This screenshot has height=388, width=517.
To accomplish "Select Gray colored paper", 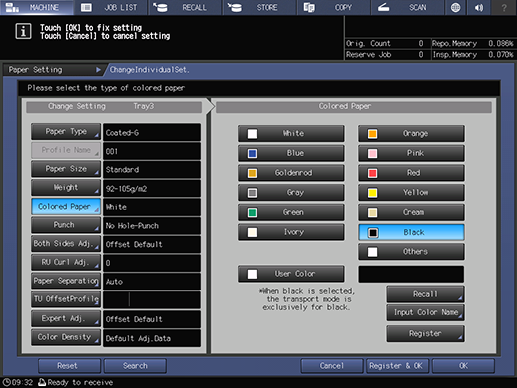I will tap(291, 192).
